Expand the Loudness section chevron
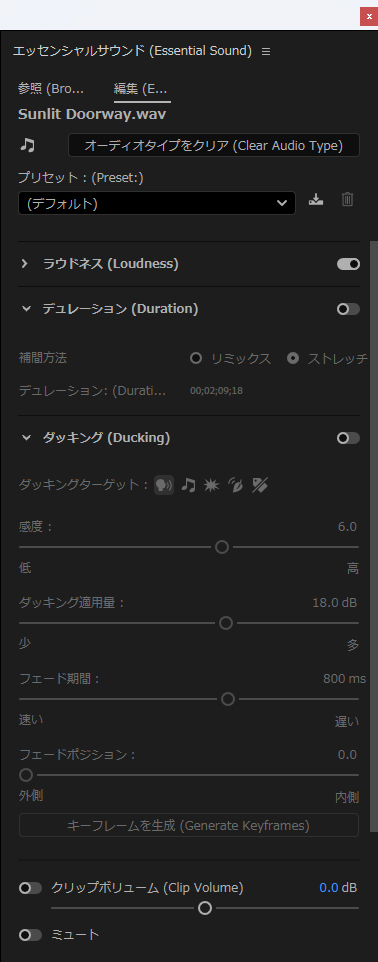The height and width of the screenshot is (962, 378). click(25, 264)
